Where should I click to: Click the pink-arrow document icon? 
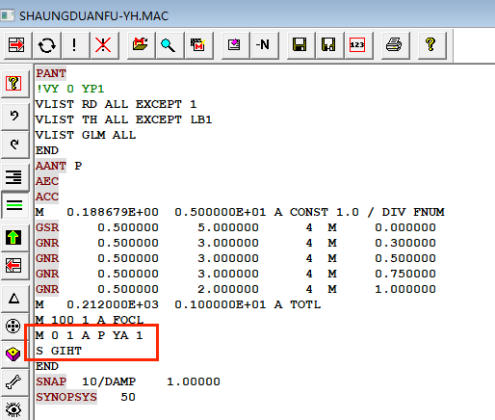[234, 45]
